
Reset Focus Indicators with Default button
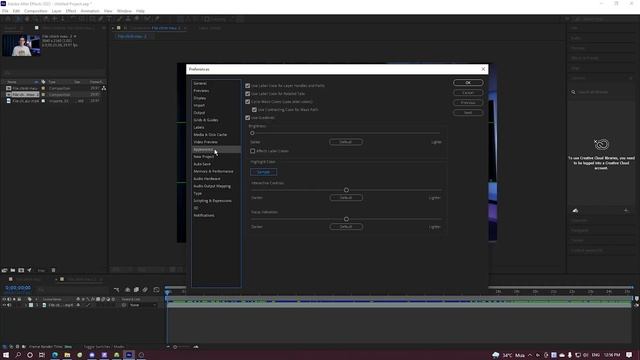tap(346, 227)
